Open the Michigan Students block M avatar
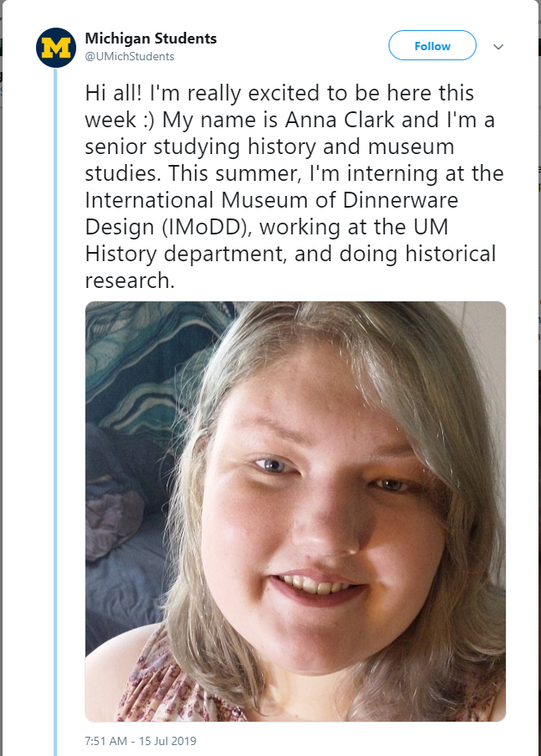This screenshot has height=756, width=541. pos(56,48)
